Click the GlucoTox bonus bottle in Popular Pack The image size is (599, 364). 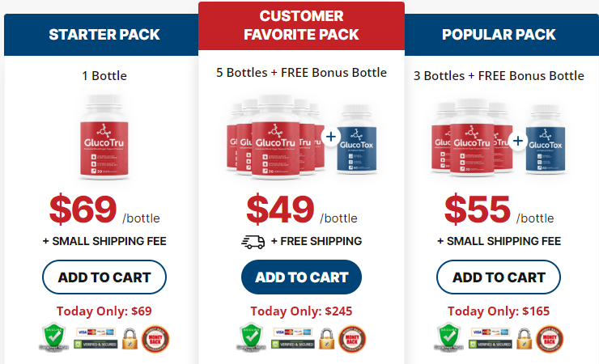point(544,141)
